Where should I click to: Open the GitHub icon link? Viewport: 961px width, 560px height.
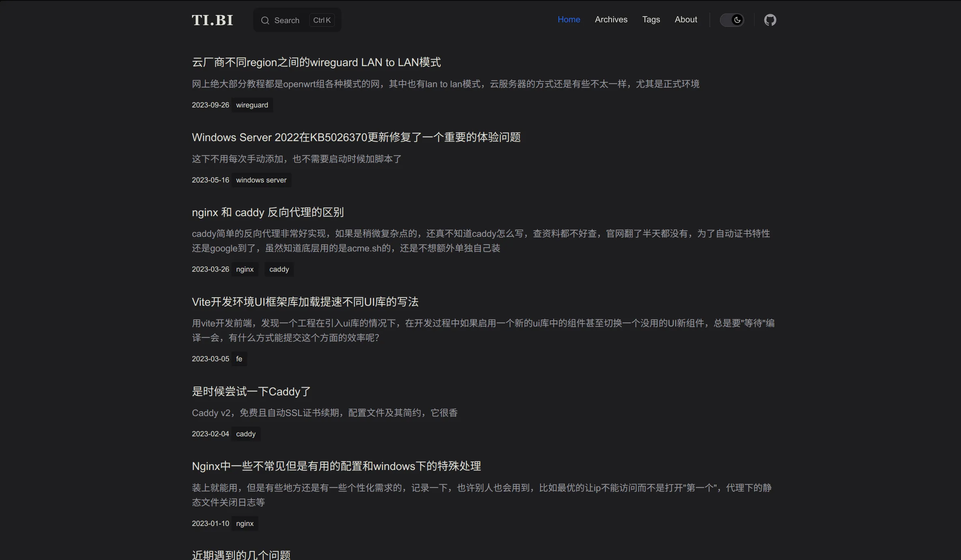[770, 20]
